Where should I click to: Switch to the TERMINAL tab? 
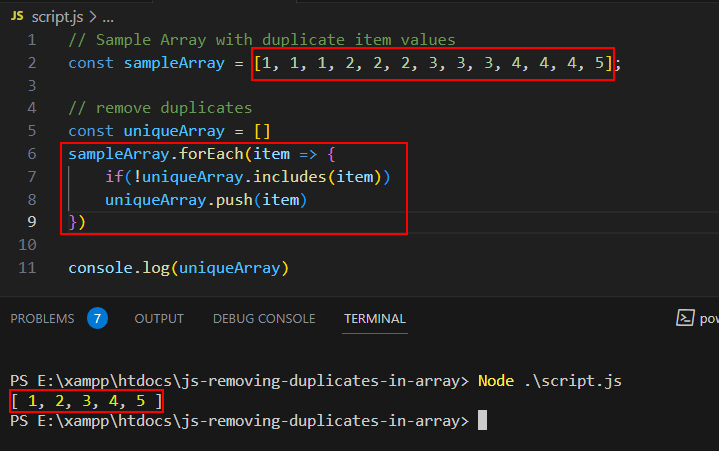point(375,319)
